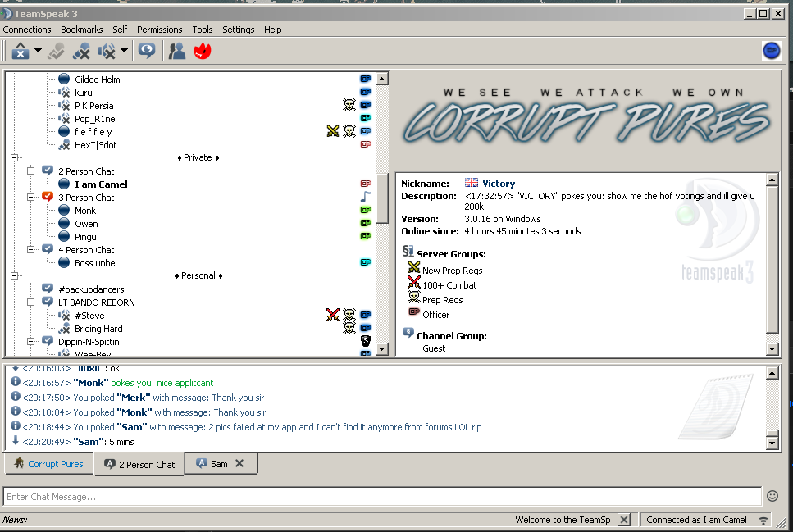Open the Bookmarks menu
The image size is (793, 532).
(x=81, y=30)
